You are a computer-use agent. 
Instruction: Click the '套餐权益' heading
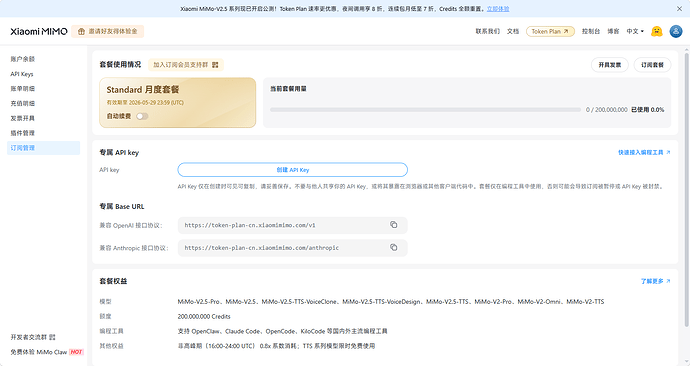coord(113,281)
